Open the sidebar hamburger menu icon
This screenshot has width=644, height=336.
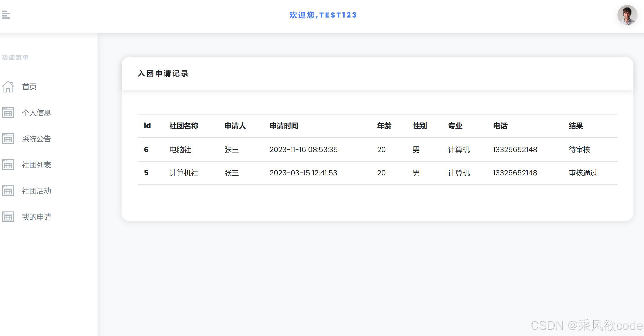pyautogui.click(x=6, y=15)
